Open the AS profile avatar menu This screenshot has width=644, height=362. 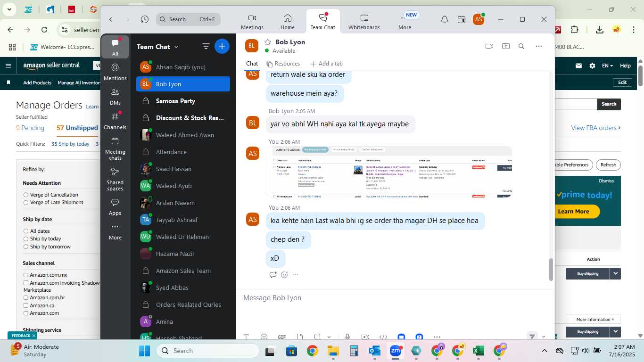coord(479,19)
